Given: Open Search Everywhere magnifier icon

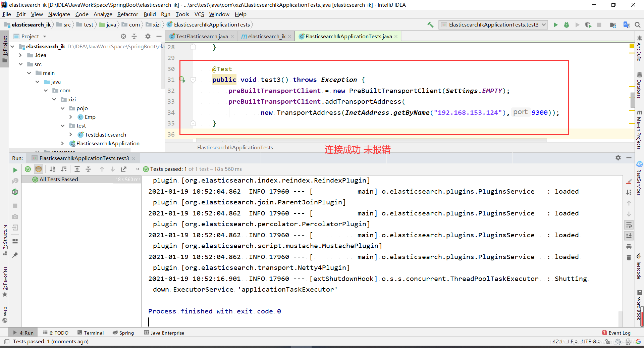Looking at the screenshot, I should (x=638, y=24).
